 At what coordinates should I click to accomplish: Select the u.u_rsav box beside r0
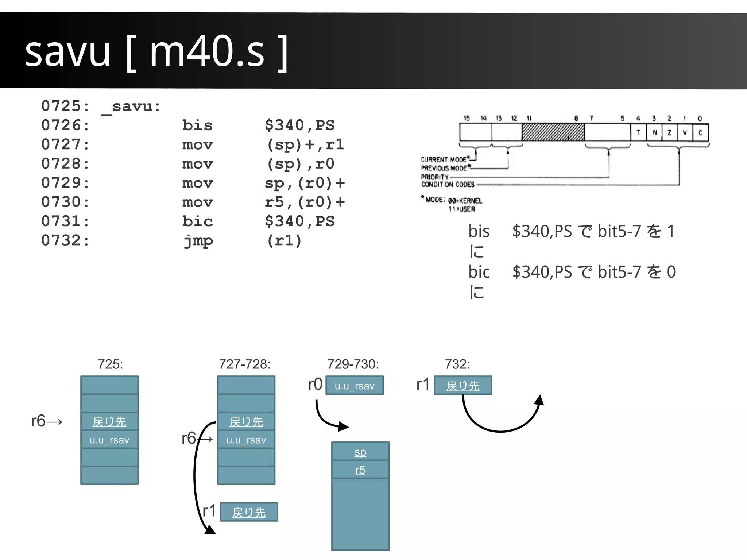355,385
